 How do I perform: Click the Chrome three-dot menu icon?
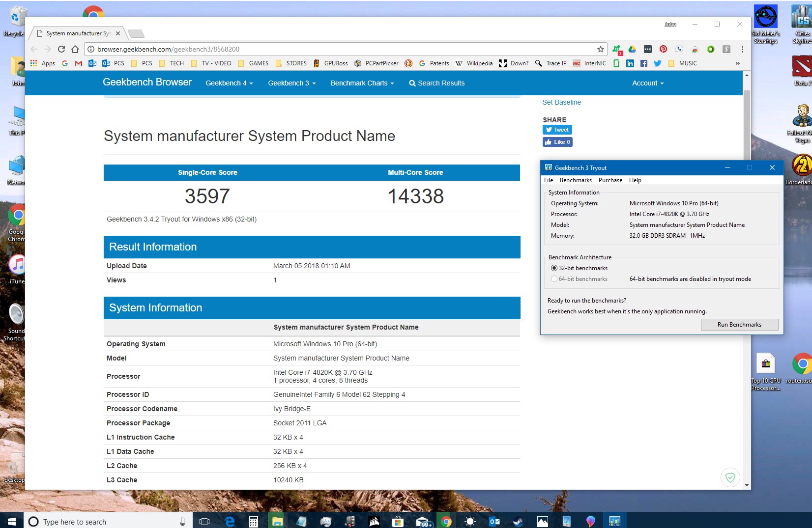point(742,49)
